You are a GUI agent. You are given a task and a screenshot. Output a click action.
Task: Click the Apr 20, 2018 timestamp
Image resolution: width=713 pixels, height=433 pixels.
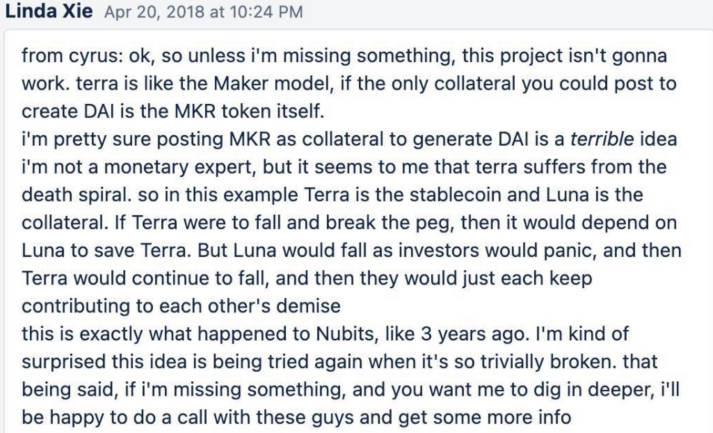click(204, 12)
